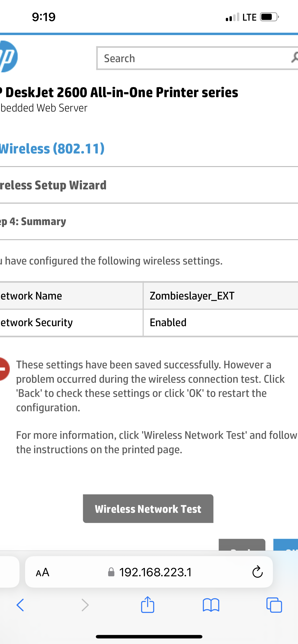Open the Safari share sheet
Screen dimensions: 298x644
pyautogui.click(x=147, y=605)
